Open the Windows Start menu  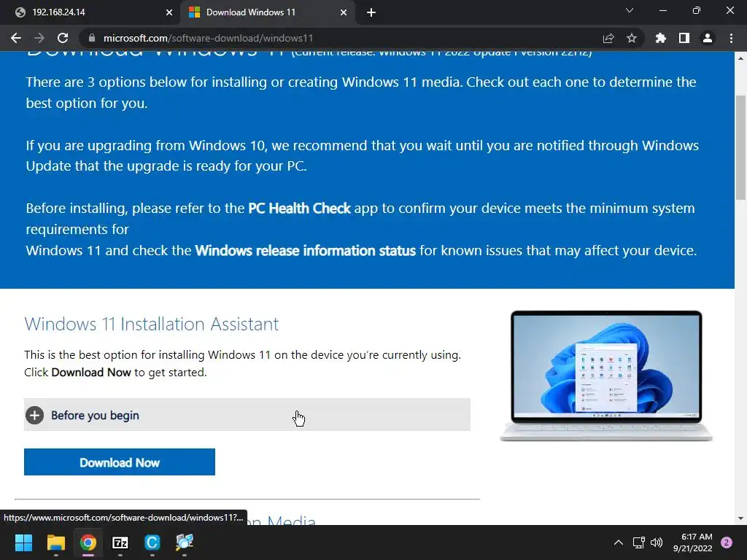point(23,542)
